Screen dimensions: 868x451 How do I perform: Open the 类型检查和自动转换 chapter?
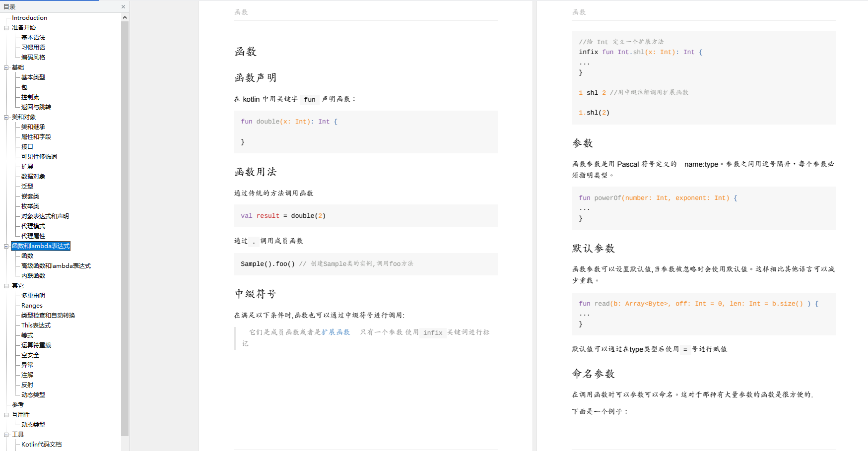click(x=48, y=316)
